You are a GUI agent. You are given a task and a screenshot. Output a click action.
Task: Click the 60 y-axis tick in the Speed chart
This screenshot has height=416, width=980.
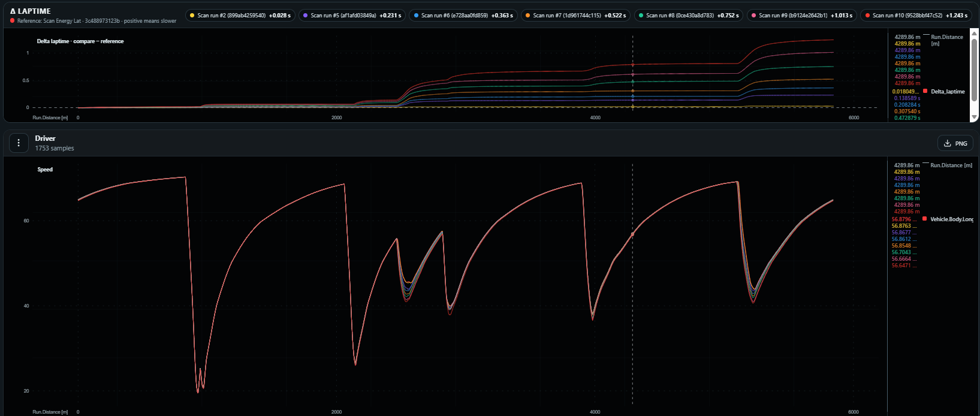26,221
